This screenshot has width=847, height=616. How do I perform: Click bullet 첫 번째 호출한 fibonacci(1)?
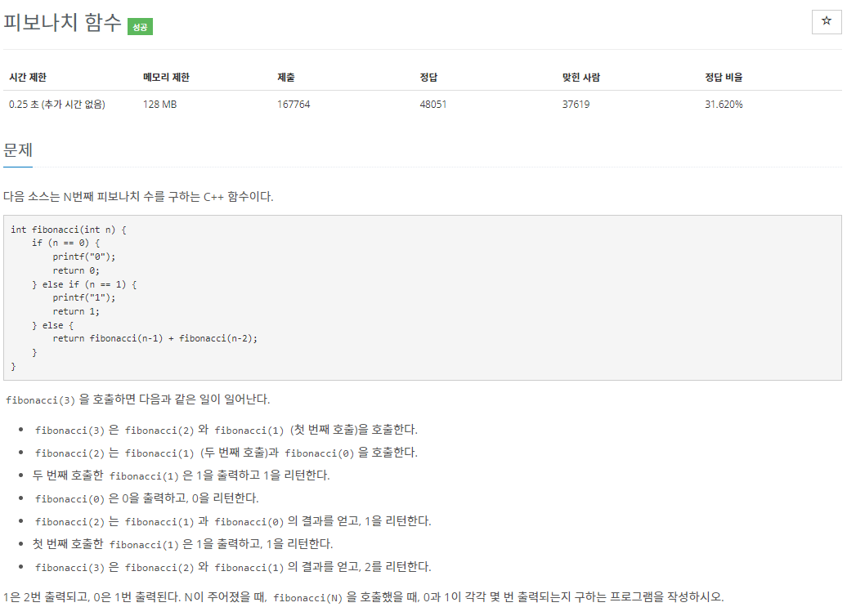pos(182,543)
